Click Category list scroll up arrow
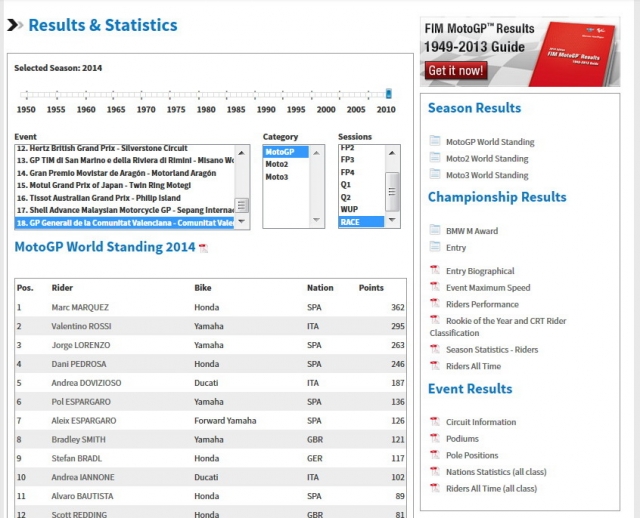 pyautogui.click(x=316, y=153)
